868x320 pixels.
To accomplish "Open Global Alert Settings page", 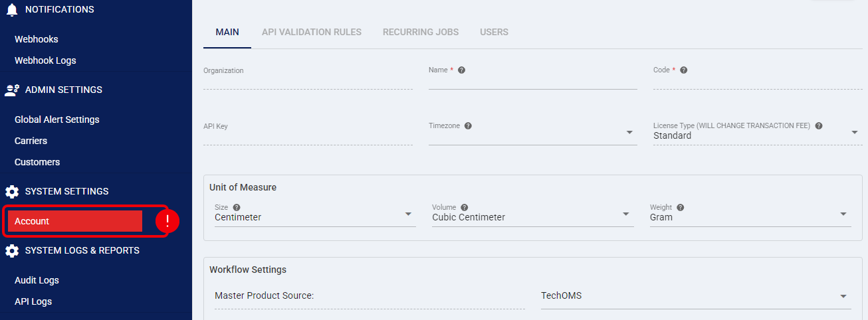I will [x=57, y=120].
